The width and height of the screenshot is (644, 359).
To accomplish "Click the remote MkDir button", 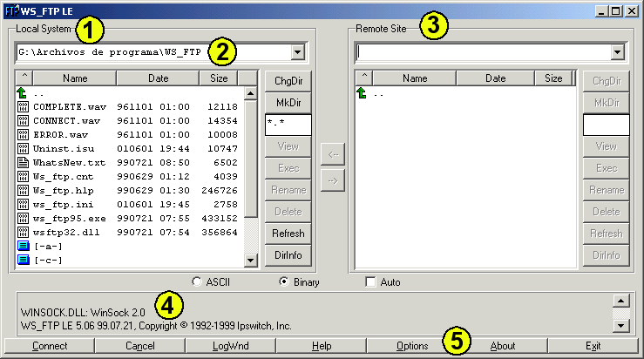I will 607,103.
